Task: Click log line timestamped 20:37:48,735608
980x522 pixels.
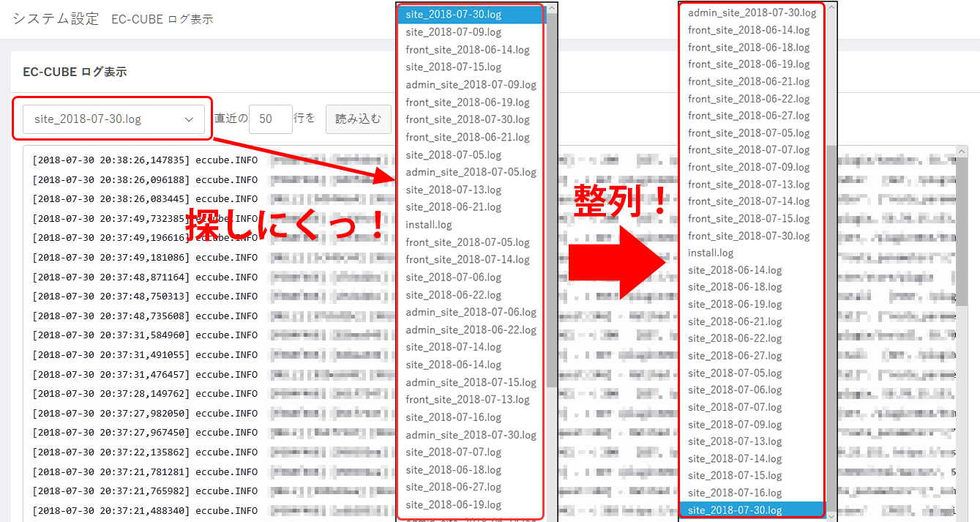Action: click(145, 316)
